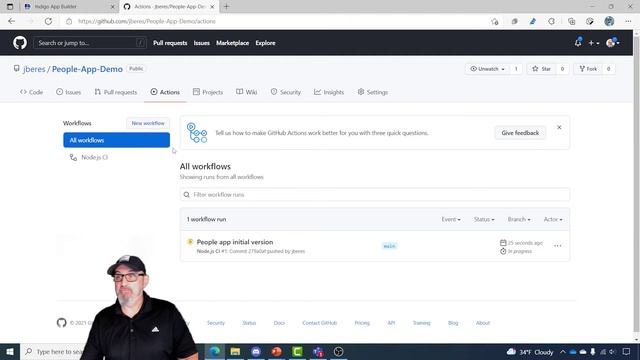Go to Pull requests in header
The width and height of the screenshot is (640, 360).
click(170, 43)
